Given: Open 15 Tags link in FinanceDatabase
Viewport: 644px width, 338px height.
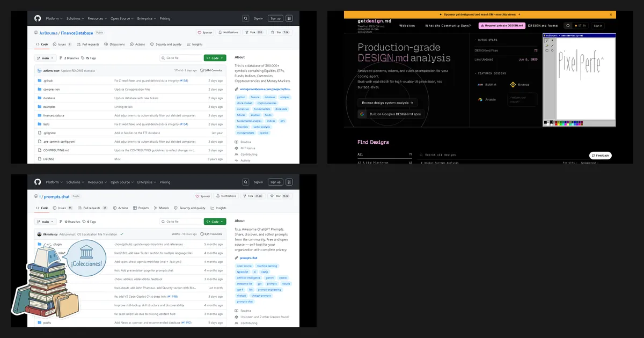Looking at the screenshot, I should (x=89, y=58).
